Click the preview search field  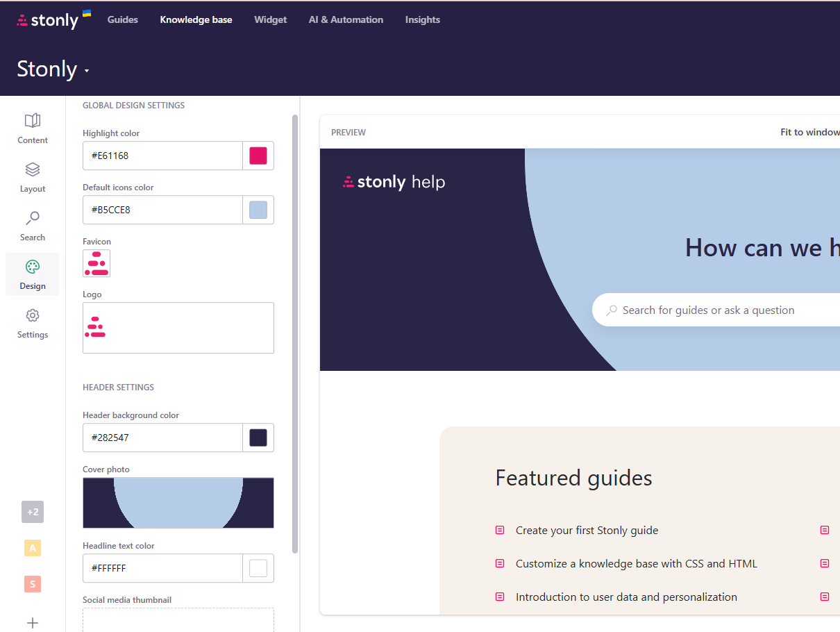708,310
